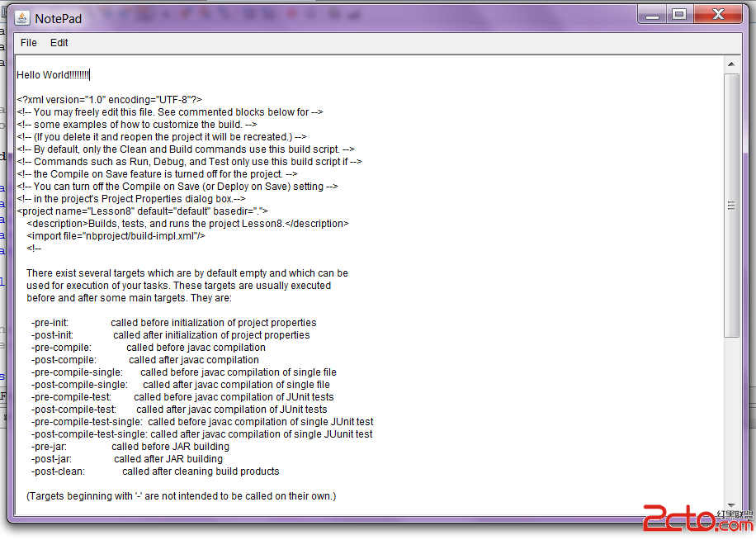Image resolution: width=756 pixels, height=540 pixels.
Task: Open the Edit menu
Action: pos(59,42)
